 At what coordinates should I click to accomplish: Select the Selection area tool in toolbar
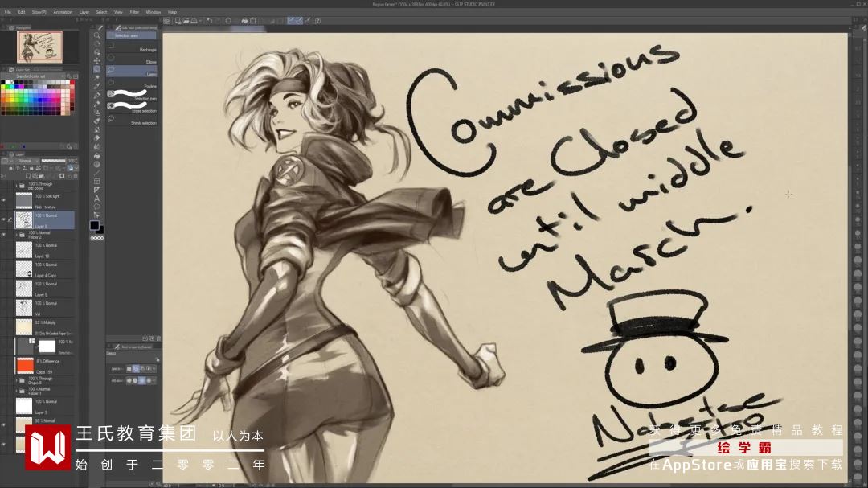pos(97,69)
